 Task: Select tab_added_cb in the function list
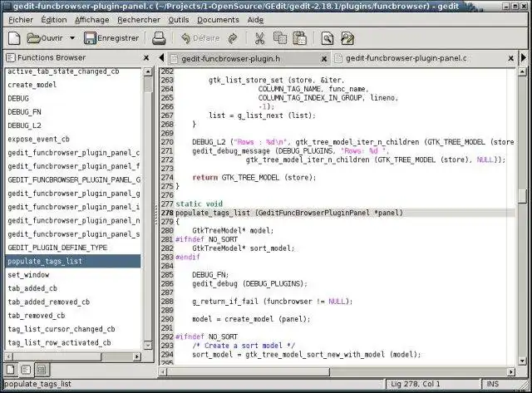[x=73, y=288]
